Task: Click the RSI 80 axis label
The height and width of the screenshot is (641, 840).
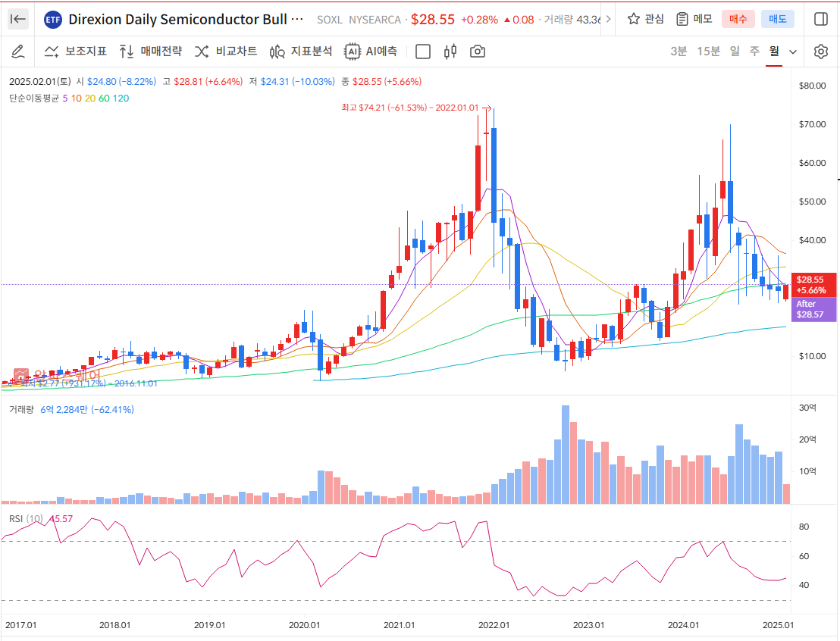Action: [804, 527]
